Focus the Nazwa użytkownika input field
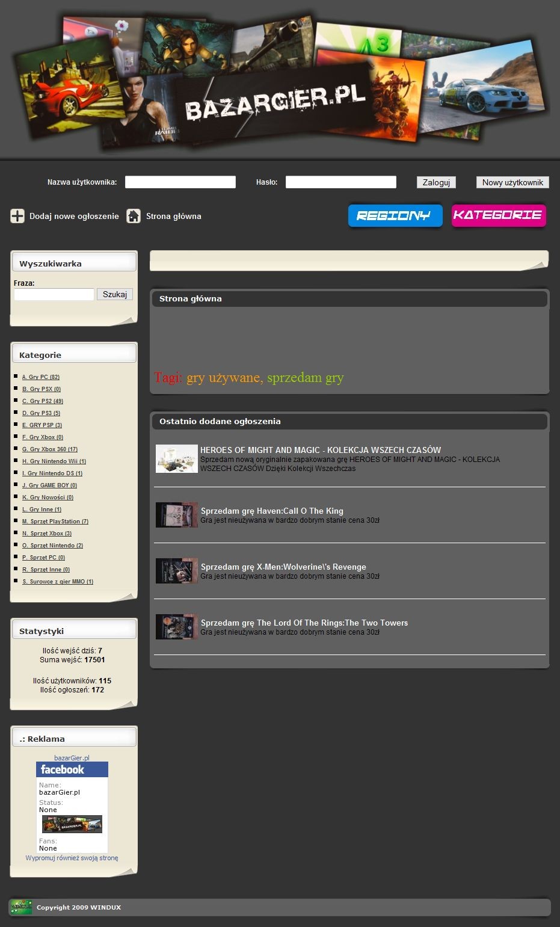 click(180, 182)
